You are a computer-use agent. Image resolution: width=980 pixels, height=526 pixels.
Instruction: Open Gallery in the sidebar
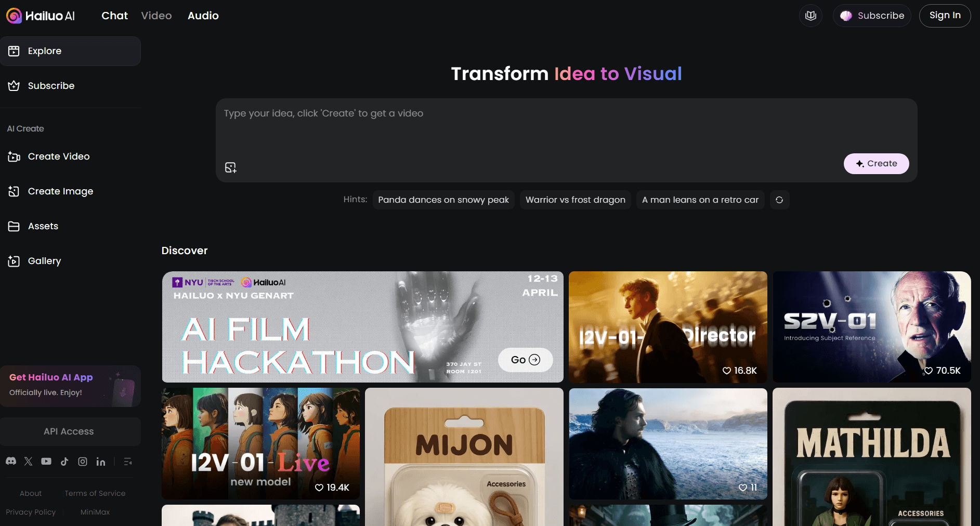click(x=70, y=261)
